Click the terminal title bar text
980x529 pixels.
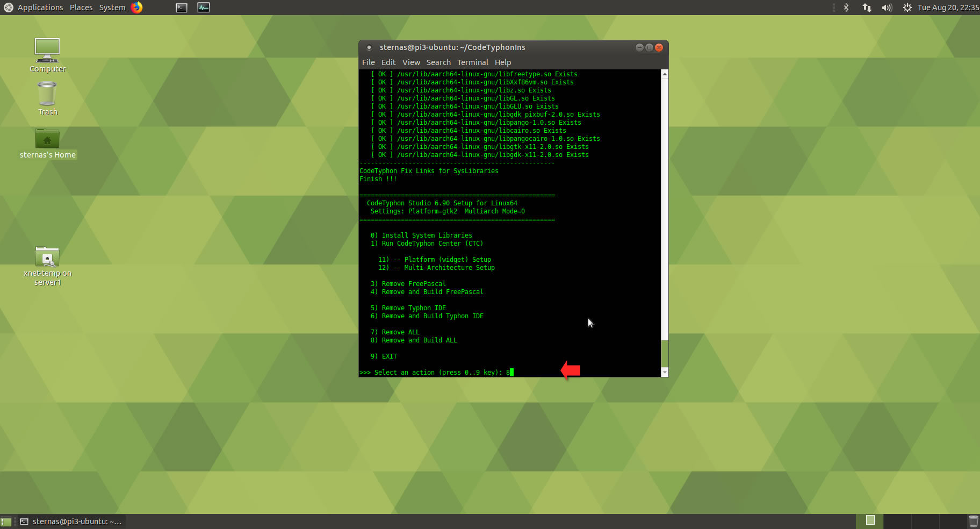click(452, 47)
